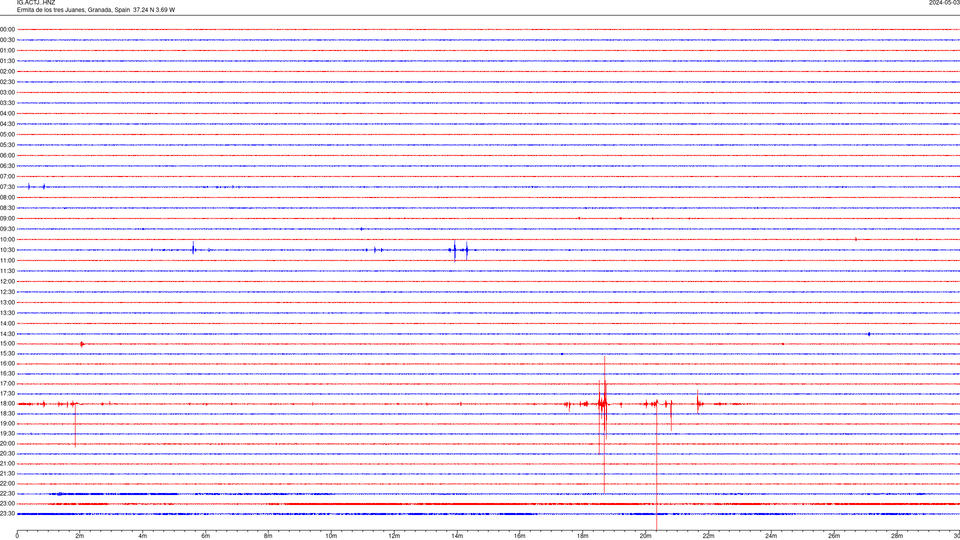Click the blue spike pair in the 10:30 trace
Viewport: 960px width, 540px height.
point(460,250)
